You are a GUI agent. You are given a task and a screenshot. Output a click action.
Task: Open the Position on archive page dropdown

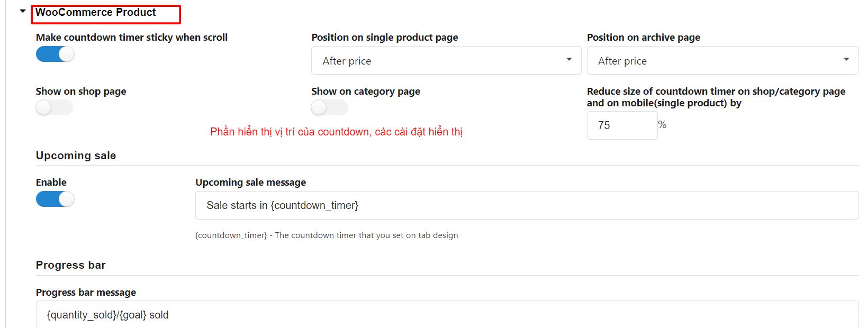722,60
